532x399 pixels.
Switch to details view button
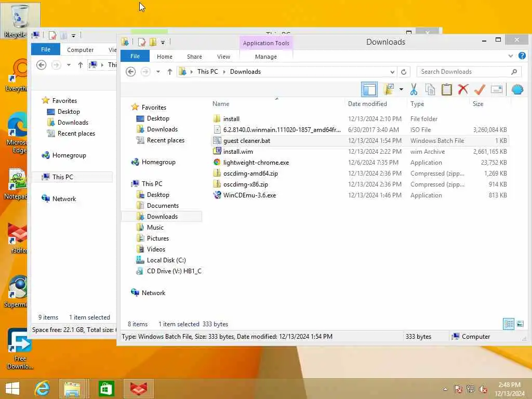(509, 324)
